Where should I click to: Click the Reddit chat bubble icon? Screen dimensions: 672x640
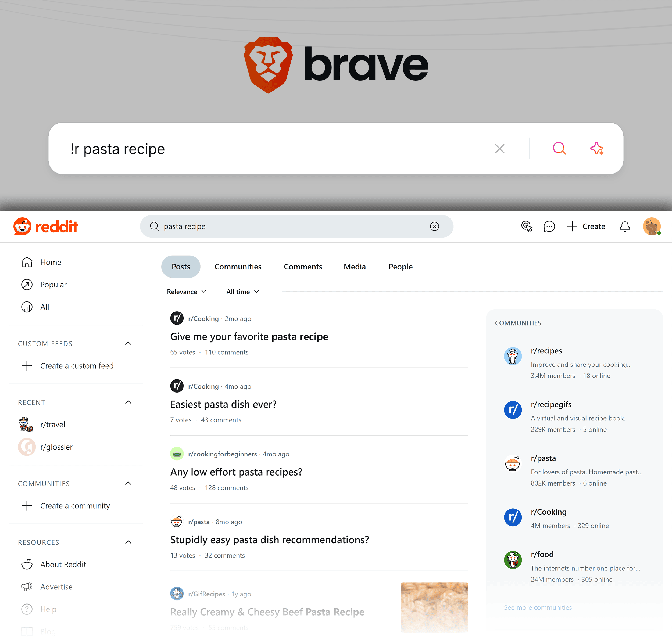[x=549, y=226]
